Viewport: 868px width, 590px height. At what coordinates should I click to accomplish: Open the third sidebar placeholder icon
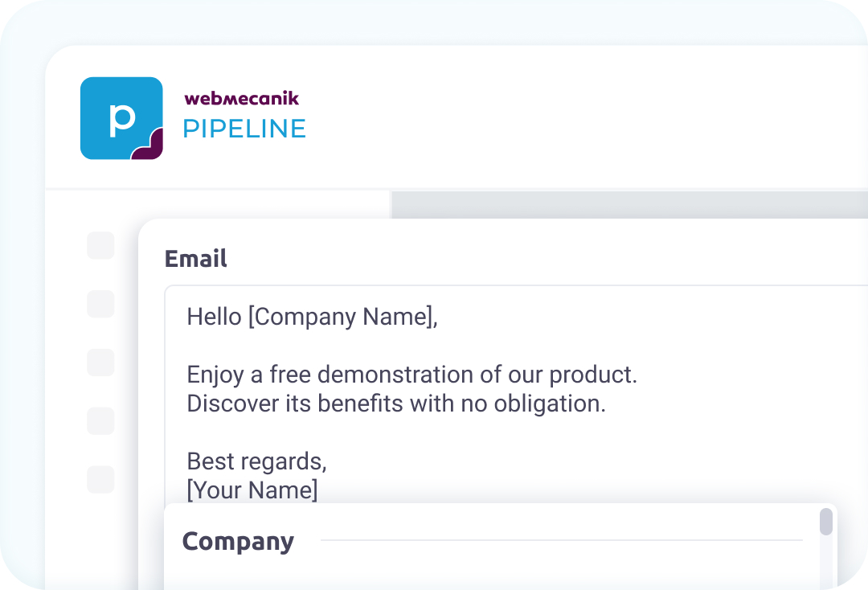pos(100,362)
